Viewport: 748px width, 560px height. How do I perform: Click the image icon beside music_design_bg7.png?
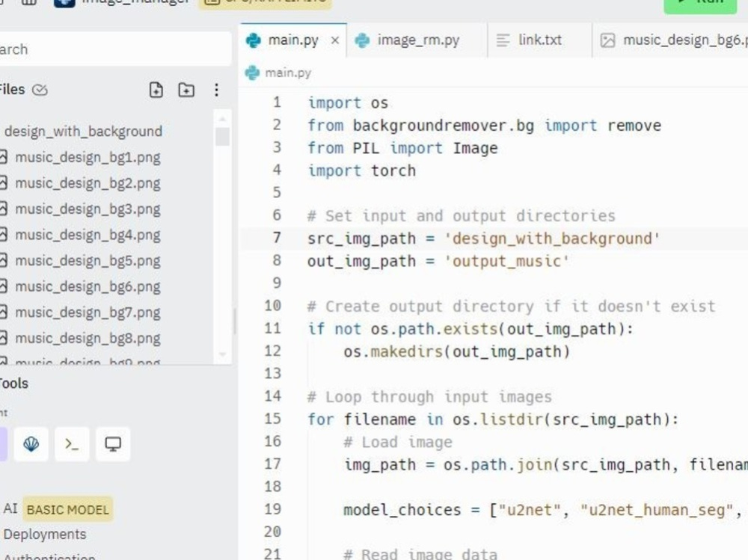[3, 312]
